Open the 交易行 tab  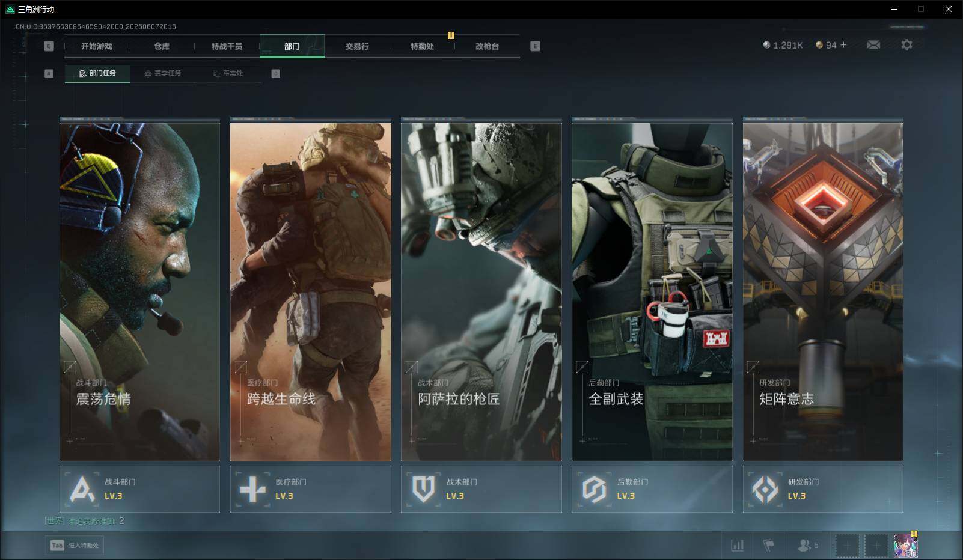click(357, 46)
